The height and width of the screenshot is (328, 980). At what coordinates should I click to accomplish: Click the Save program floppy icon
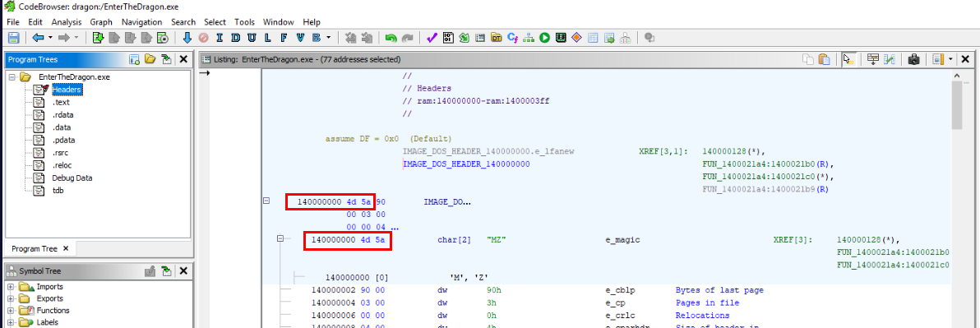13,38
